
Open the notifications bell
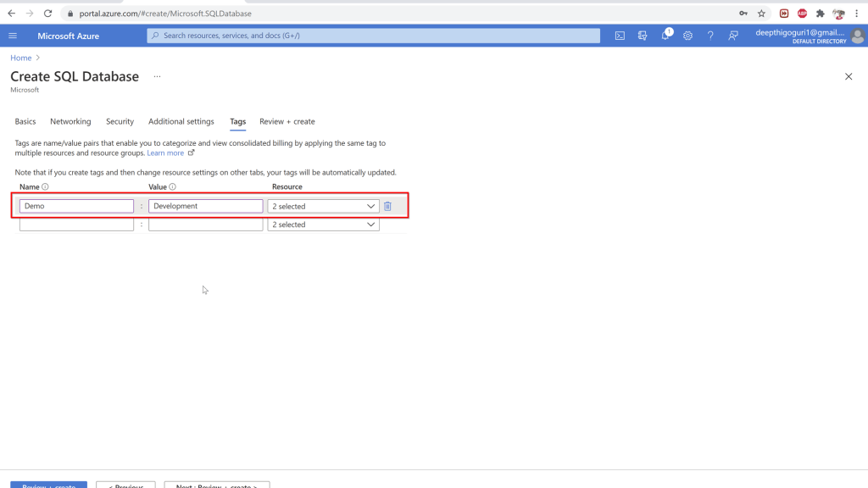coord(665,36)
